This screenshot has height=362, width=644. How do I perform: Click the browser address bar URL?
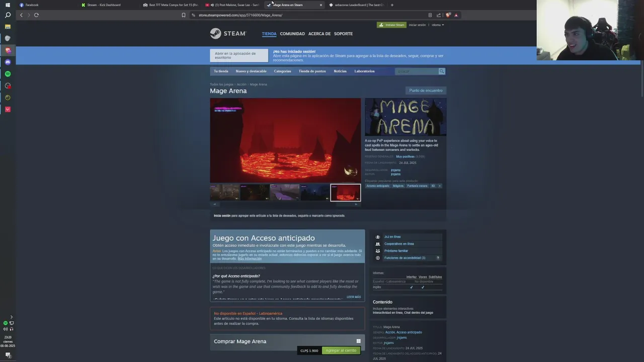(240, 15)
